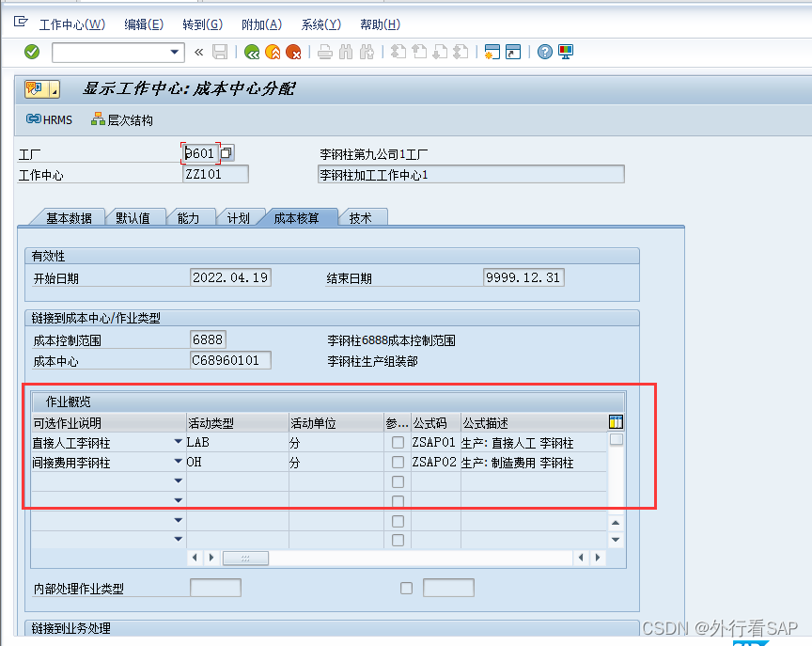The image size is (812, 646).
Task: Click the Generate Shortcut icon
Action: 513,52
